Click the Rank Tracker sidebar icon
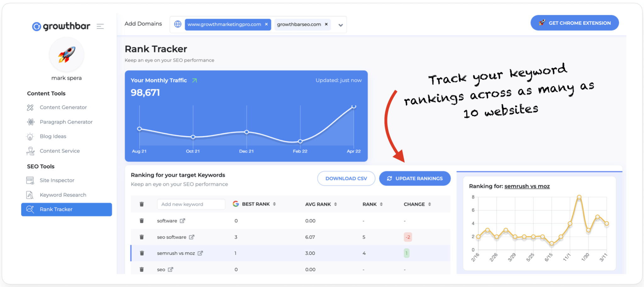Viewport: 644px width, 287px height. [x=30, y=209]
